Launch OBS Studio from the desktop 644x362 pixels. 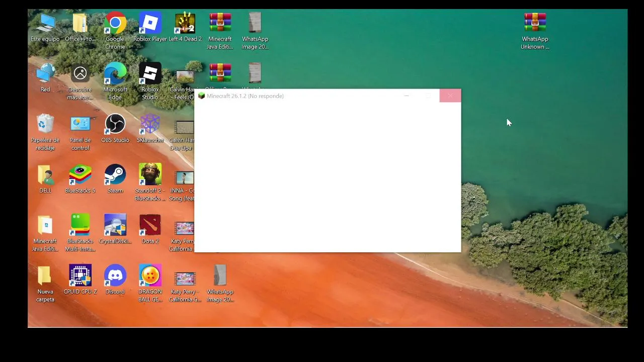tap(115, 129)
